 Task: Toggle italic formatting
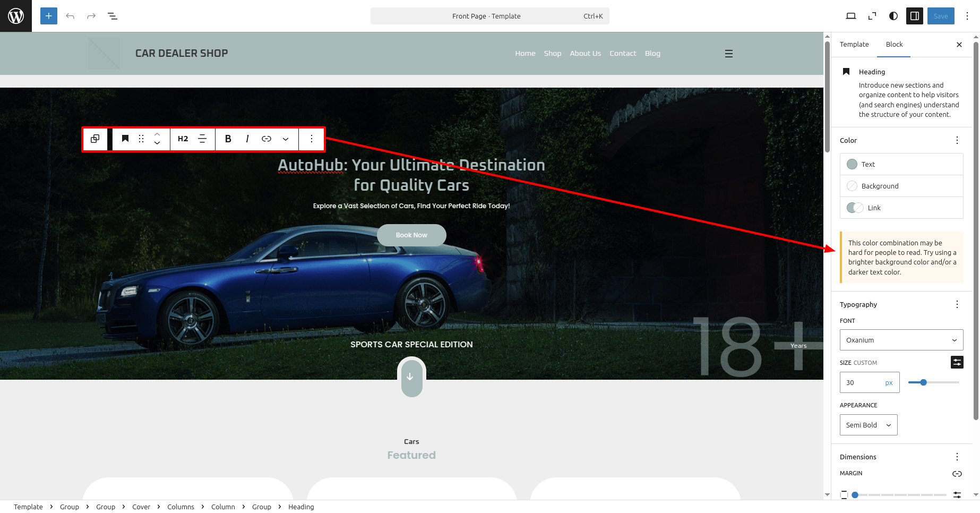click(247, 139)
